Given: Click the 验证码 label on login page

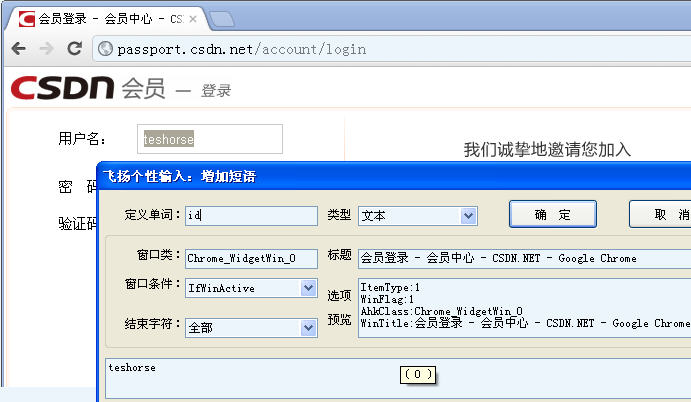Looking at the screenshot, I should [78, 223].
